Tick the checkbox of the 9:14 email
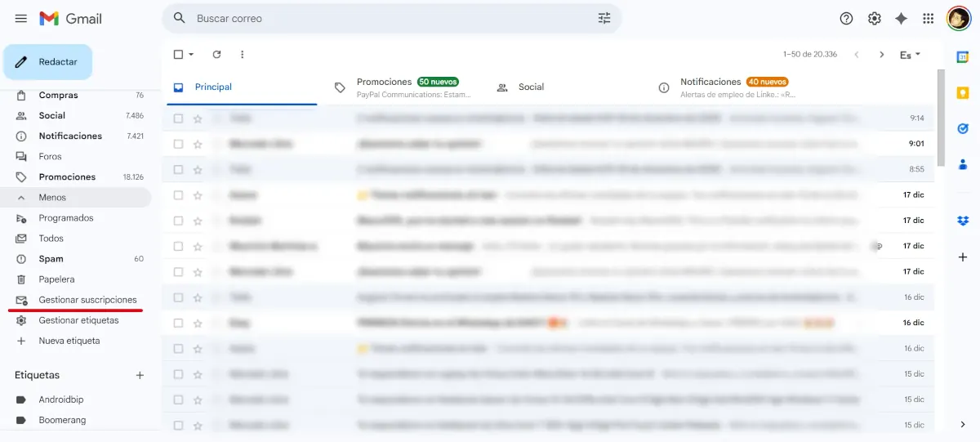The height and width of the screenshot is (442, 980). (x=178, y=118)
